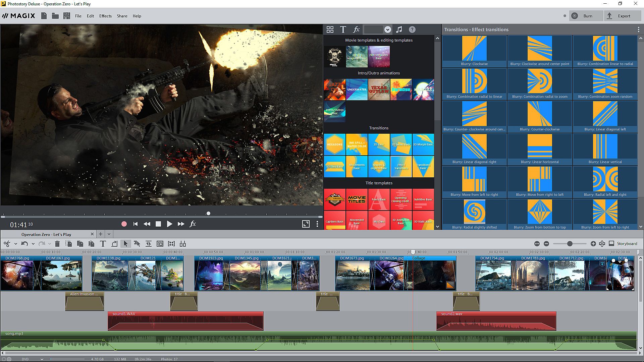Rotate object with the rotate icon

coord(114,244)
